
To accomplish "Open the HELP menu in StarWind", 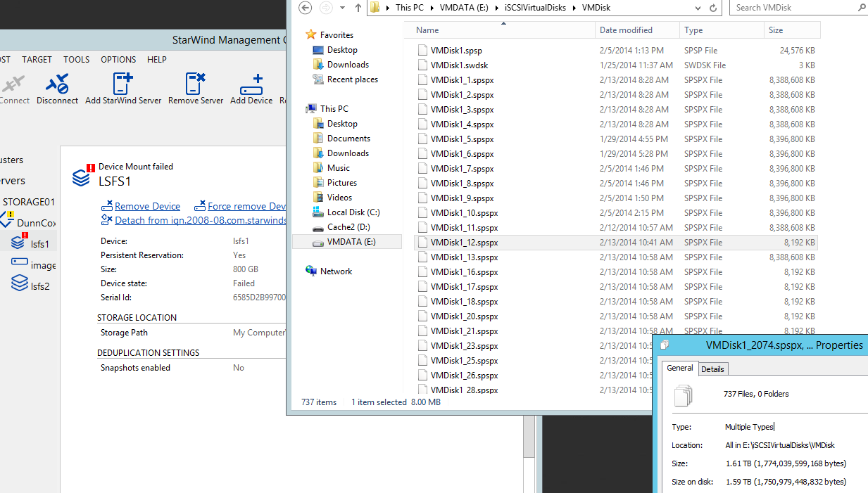I will 156,60.
